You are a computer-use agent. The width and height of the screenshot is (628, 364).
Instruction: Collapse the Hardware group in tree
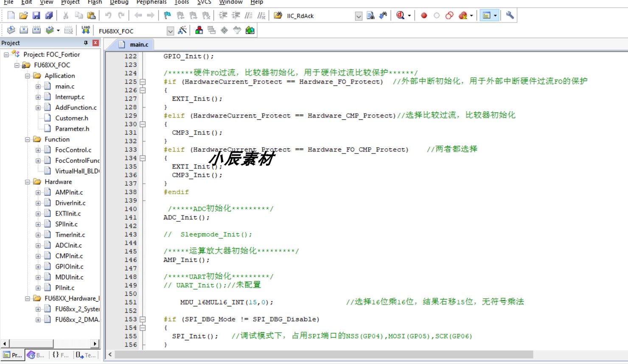pyautogui.click(x=28, y=182)
